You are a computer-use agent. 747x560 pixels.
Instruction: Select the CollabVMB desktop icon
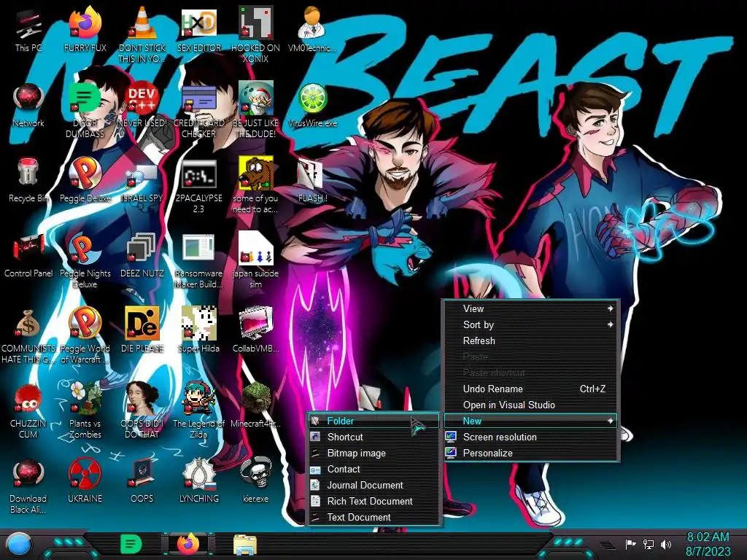[x=256, y=330]
